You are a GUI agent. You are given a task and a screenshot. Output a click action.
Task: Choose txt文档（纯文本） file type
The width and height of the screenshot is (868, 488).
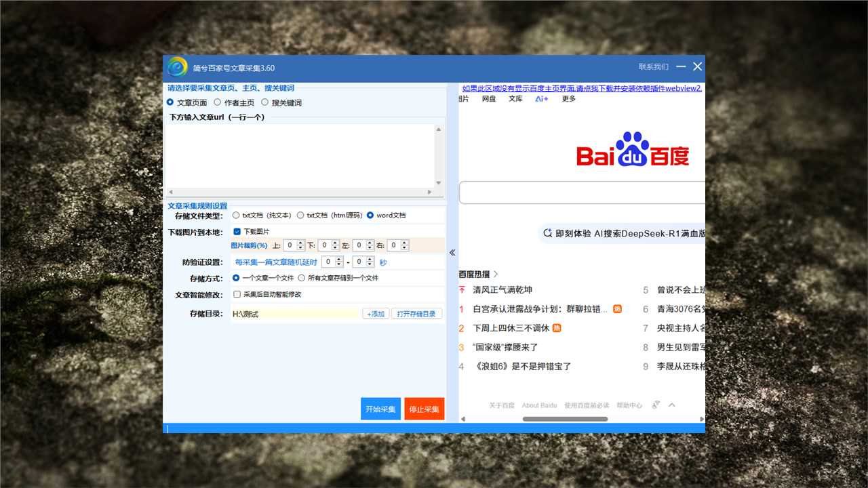236,216
